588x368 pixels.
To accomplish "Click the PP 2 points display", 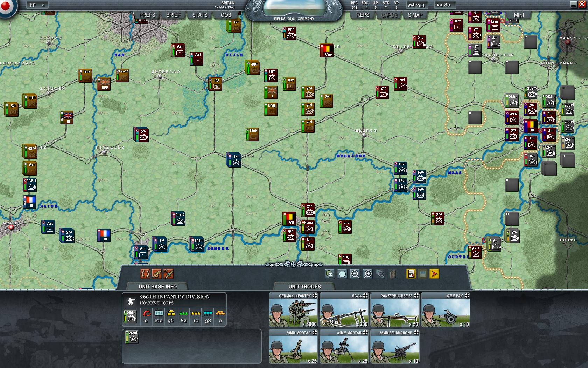I will click(37, 5).
